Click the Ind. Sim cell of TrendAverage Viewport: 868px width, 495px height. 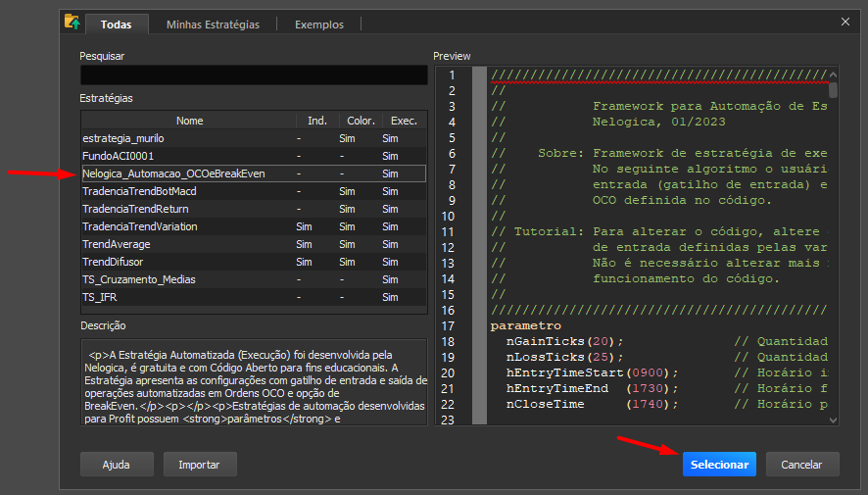click(304, 244)
